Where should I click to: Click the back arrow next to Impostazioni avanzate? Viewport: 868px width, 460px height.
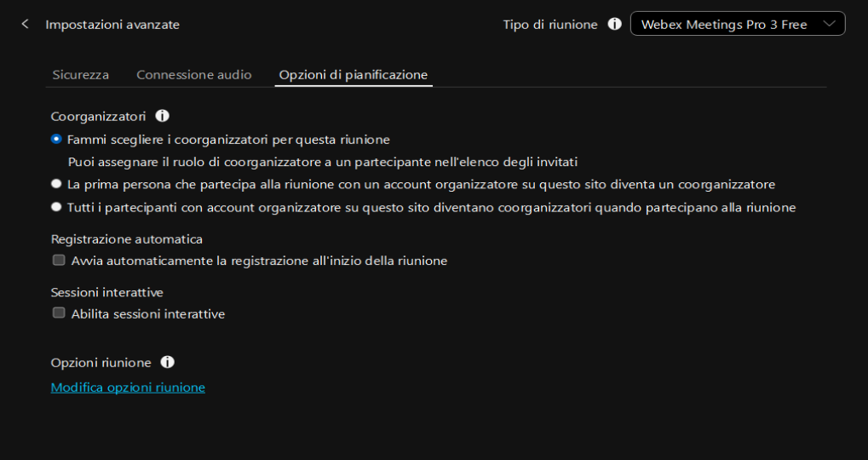point(25,25)
